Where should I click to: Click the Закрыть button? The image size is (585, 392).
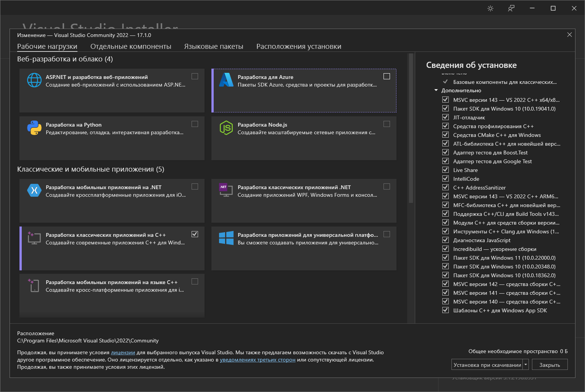tap(550, 365)
